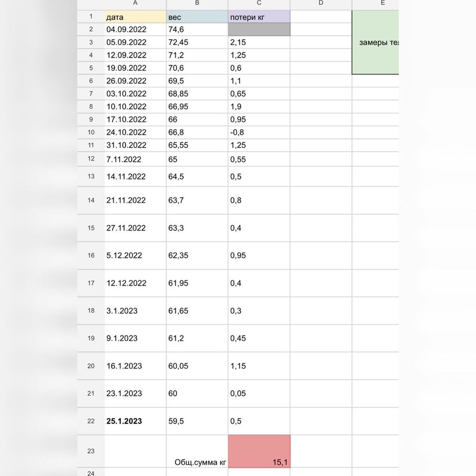Click the date cell 03.10.2022
Screen dimensions: 476x476
tap(135, 94)
